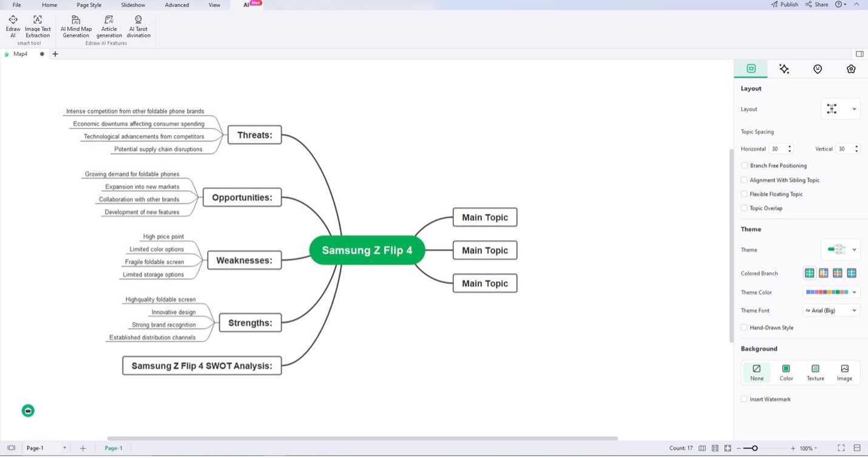
Task: Click the Share button
Action: [817, 4]
